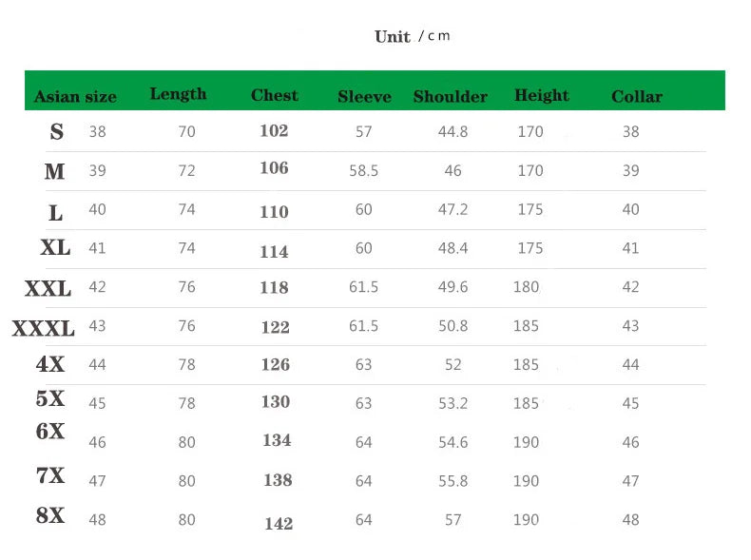Click chest value 142 in 8X row
751x560 pixels.
(x=279, y=524)
